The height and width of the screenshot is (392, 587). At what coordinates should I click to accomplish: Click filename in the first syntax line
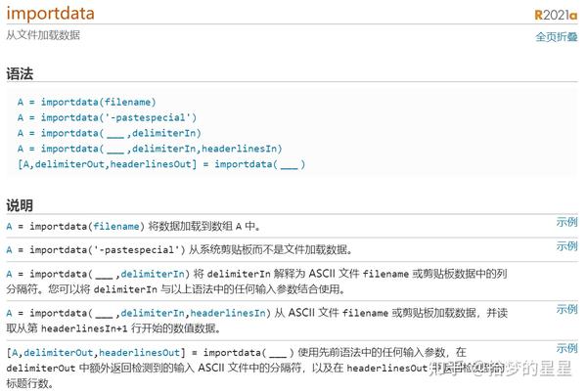(x=129, y=102)
